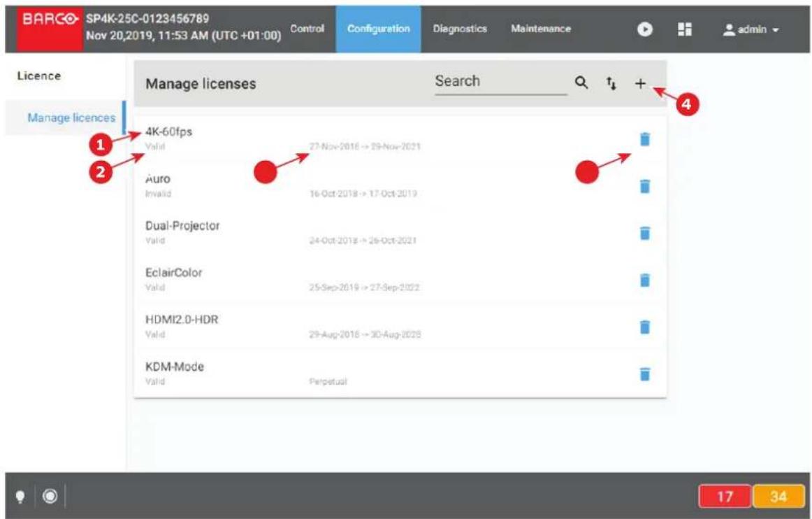Switch to the Control tab
The image size is (812, 519).
click(307, 29)
